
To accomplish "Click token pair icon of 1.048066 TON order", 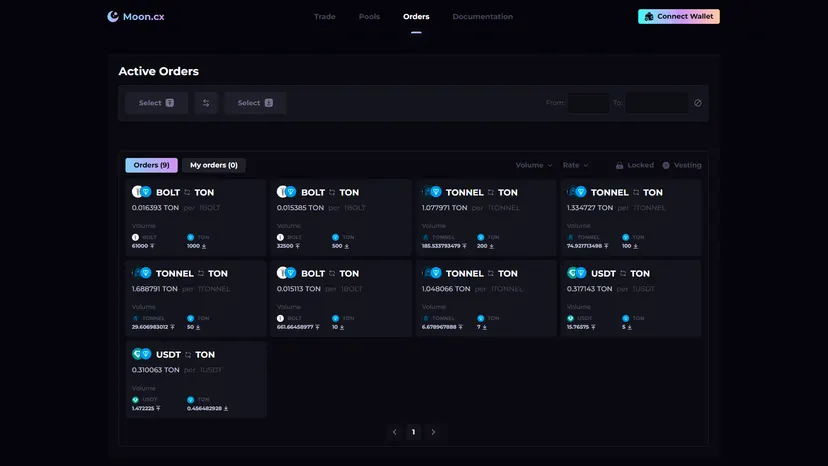I will point(431,273).
